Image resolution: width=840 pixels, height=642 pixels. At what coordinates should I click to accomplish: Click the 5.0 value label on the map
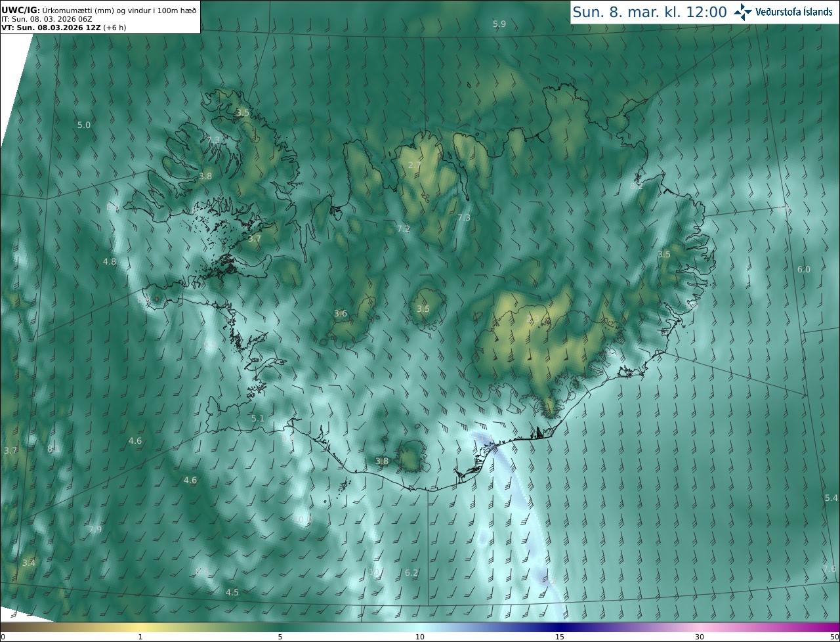pyautogui.click(x=84, y=125)
